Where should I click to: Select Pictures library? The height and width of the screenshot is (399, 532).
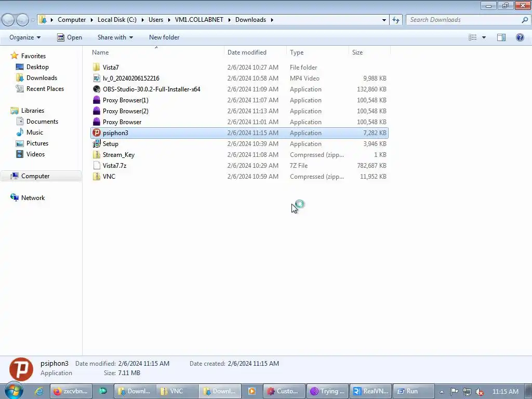tap(32, 143)
